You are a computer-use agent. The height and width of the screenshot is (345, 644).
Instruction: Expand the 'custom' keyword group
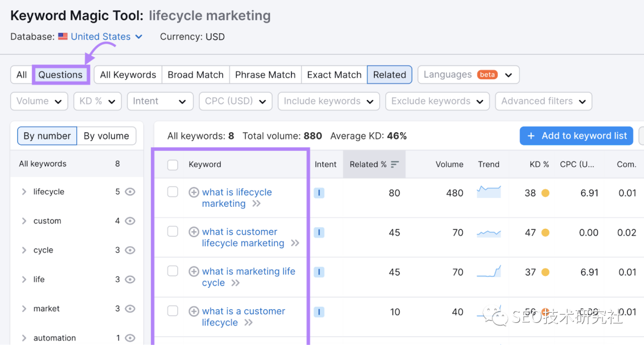(x=24, y=221)
